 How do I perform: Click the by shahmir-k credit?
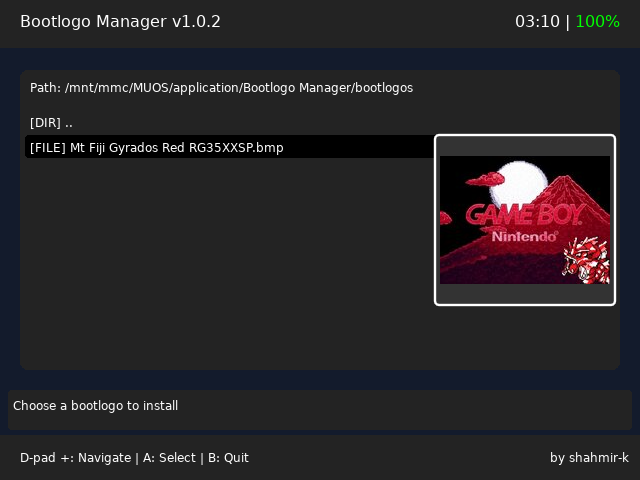coord(589,458)
